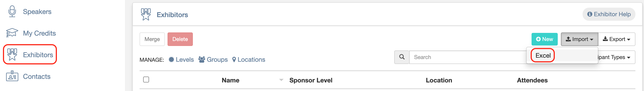Click the Levels gear badge icon
The height and width of the screenshot is (91, 644).
171,59
